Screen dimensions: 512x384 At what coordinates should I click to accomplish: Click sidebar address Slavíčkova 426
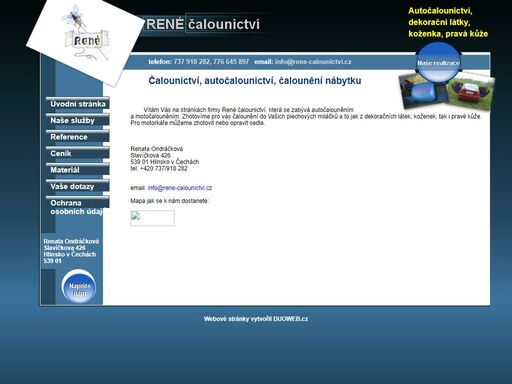coord(64,248)
